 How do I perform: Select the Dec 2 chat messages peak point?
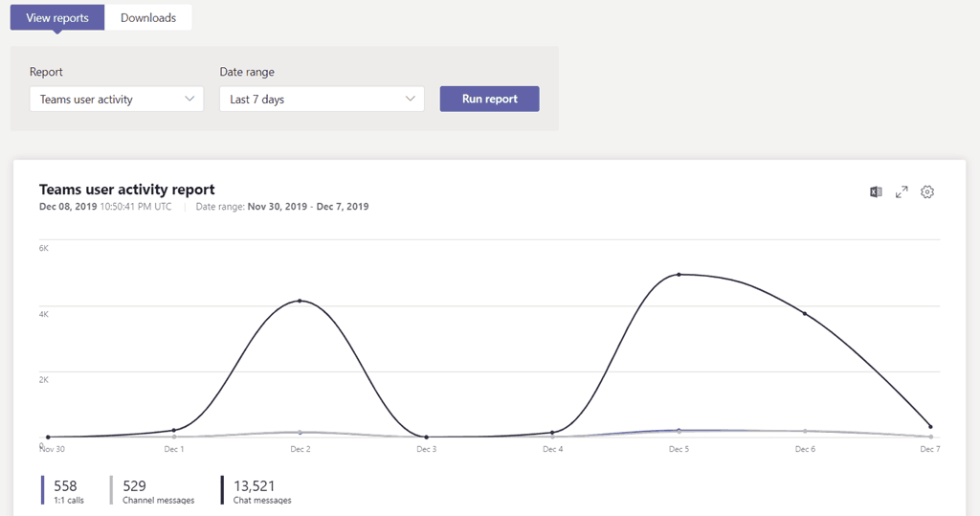301,301
